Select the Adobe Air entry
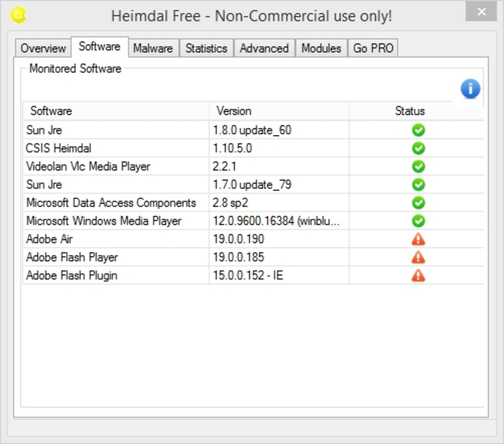This screenshot has height=444, width=504. (49, 239)
